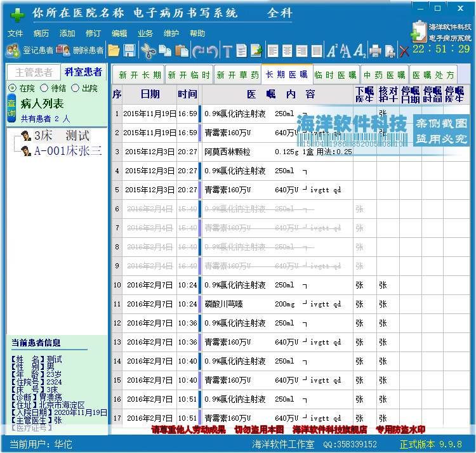
Task: Open the 新开草药 tab
Action: pos(238,75)
